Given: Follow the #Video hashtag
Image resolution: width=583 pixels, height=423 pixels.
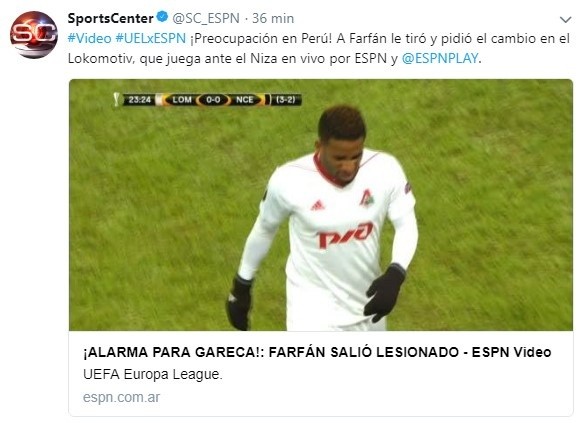Looking at the screenshot, I should pos(90,38).
